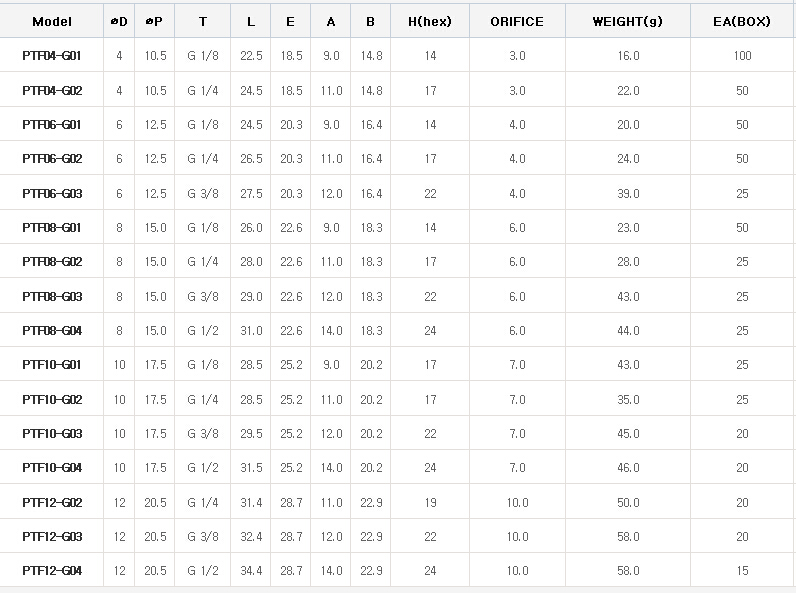Click the EA(BOX) column header
The height and width of the screenshot is (593, 796).
click(742, 21)
